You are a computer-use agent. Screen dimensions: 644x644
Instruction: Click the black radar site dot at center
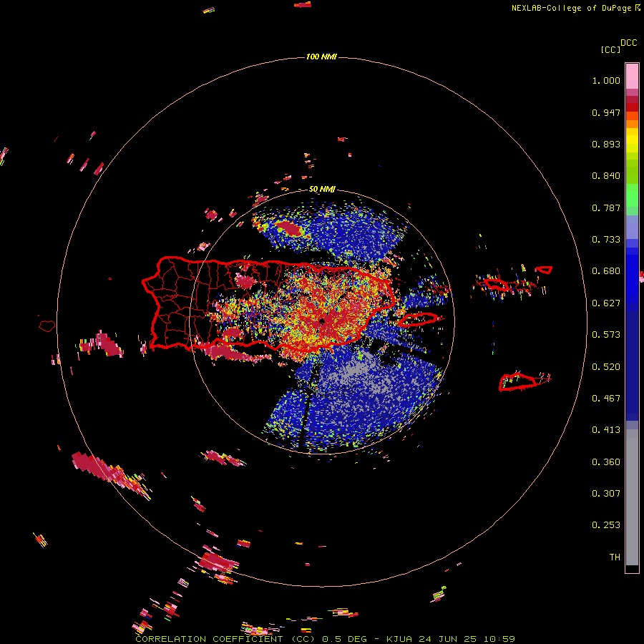click(321, 321)
